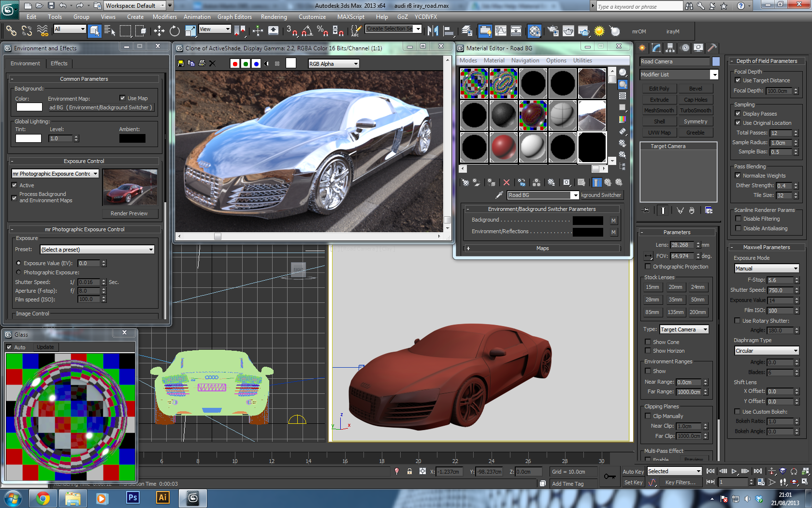Toggle Active checkbox in Exposure Control
Viewport: 812px width, 508px height.
point(14,185)
